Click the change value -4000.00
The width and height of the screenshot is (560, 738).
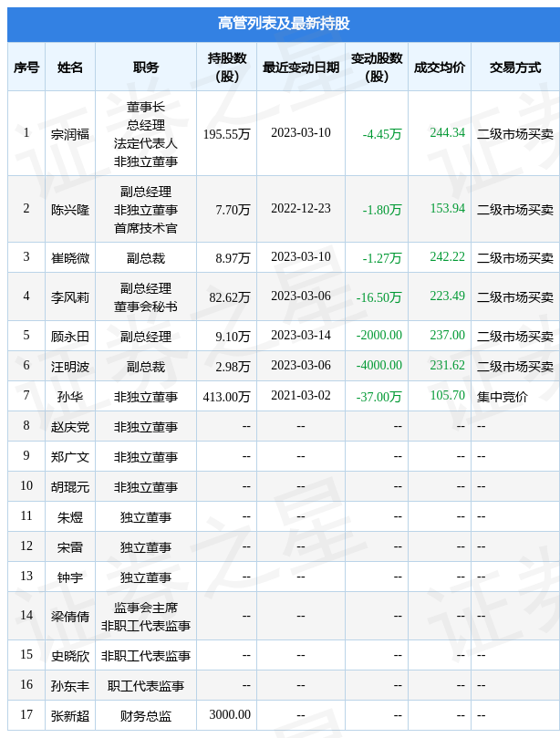click(x=379, y=365)
